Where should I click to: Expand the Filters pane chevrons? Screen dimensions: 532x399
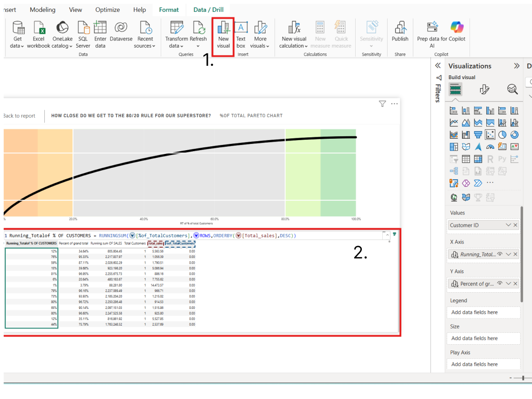click(x=438, y=65)
